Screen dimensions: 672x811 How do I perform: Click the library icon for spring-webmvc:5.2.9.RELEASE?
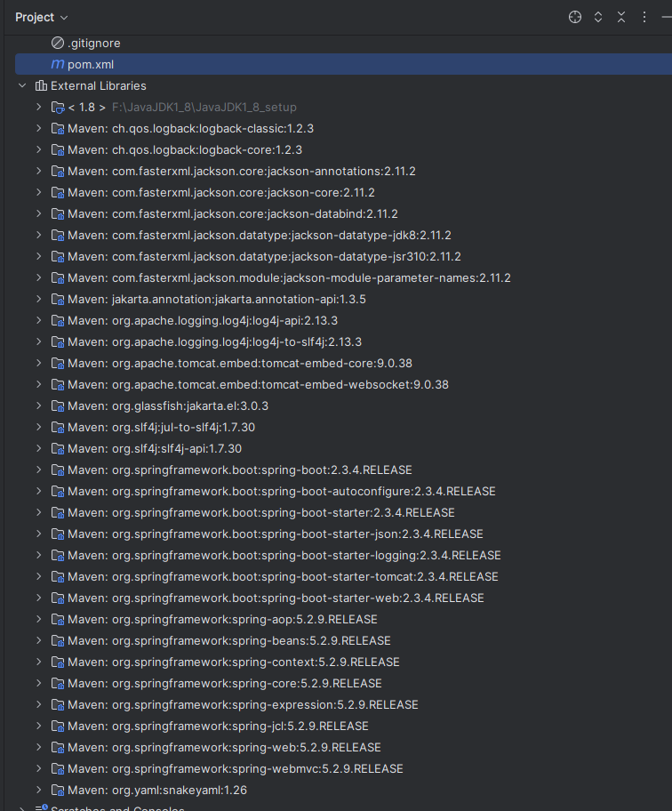tap(58, 769)
